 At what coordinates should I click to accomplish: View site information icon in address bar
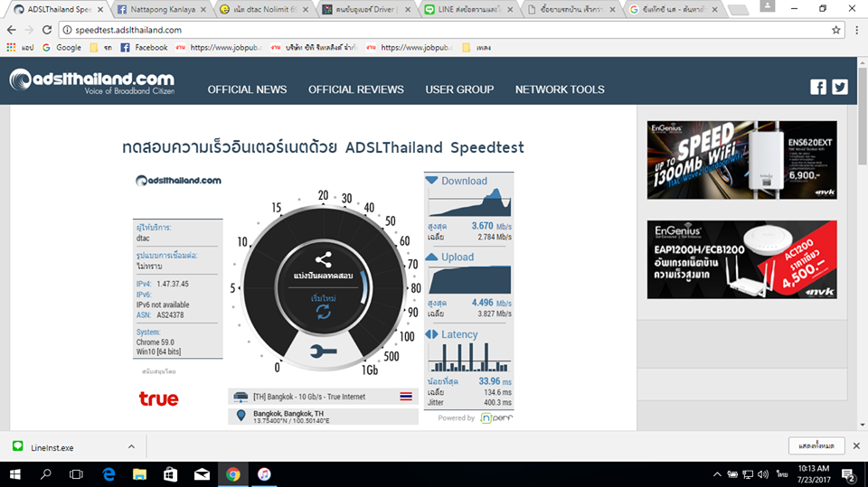coord(67,30)
